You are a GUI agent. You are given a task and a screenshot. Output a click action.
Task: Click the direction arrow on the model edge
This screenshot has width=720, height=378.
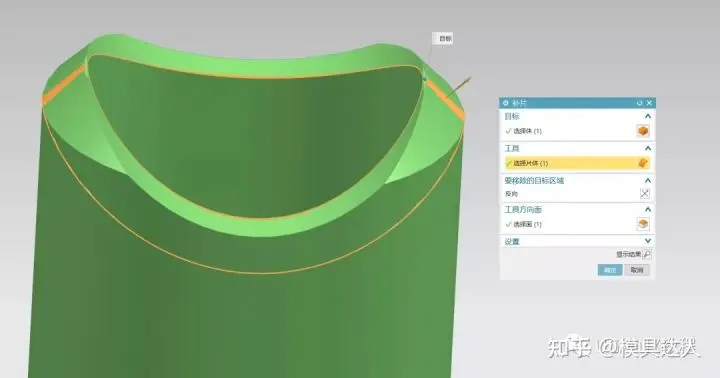coord(459,88)
